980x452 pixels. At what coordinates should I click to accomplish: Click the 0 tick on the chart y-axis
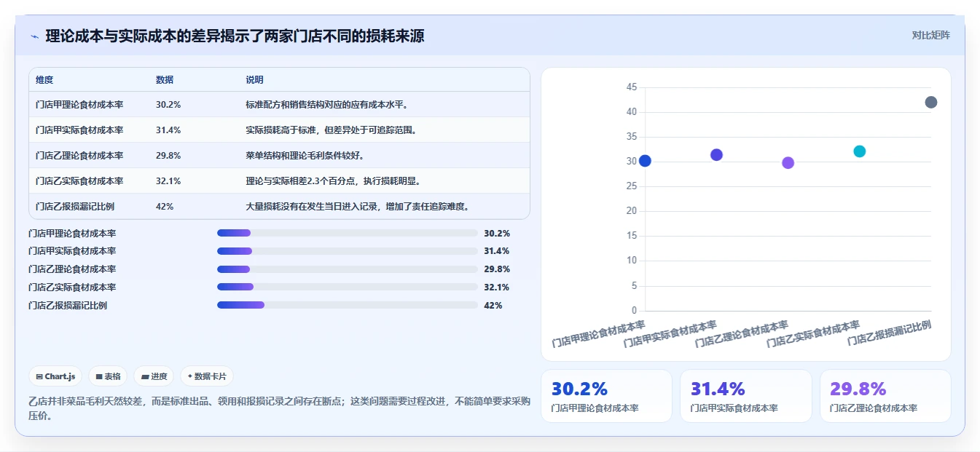[x=634, y=311]
